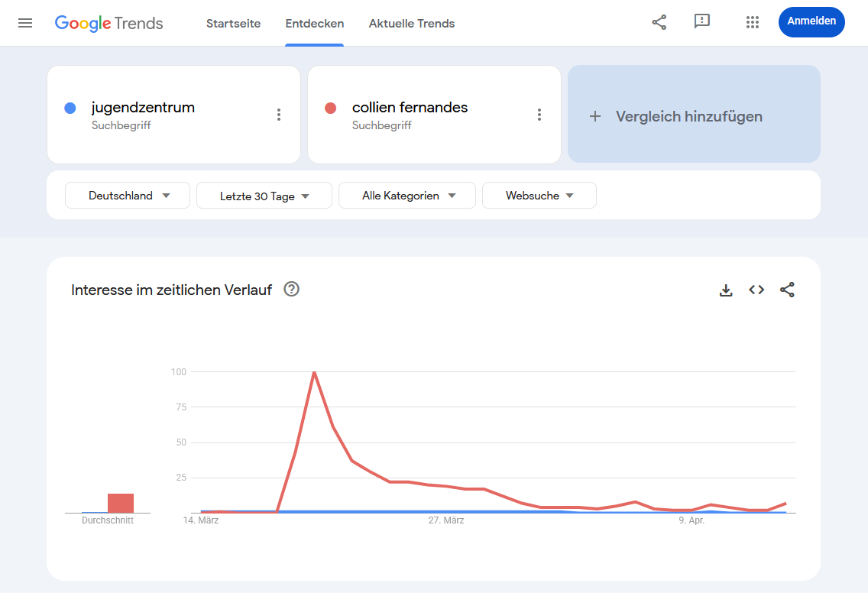Expand the Deutschland region dropdown
This screenshot has height=593, width=868.
click(128, 196)
